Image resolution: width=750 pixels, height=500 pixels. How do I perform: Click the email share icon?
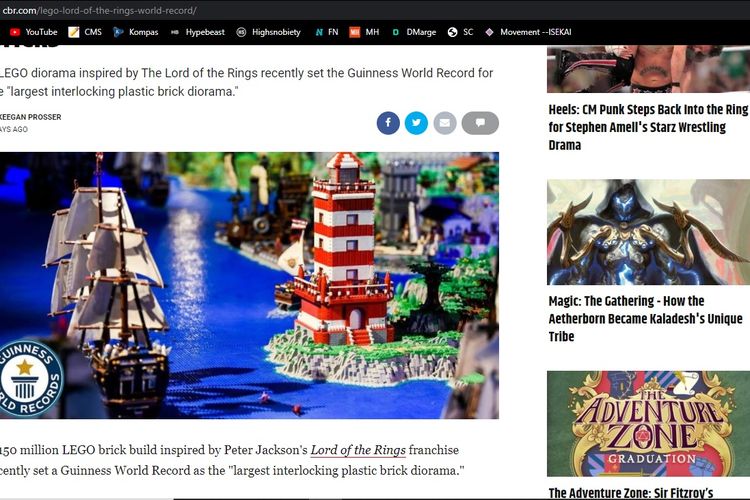pos(444,123)
